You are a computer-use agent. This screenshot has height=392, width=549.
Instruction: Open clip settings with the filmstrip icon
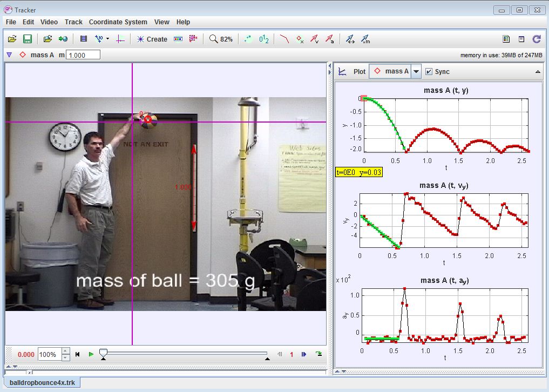(x=83, y=39)
